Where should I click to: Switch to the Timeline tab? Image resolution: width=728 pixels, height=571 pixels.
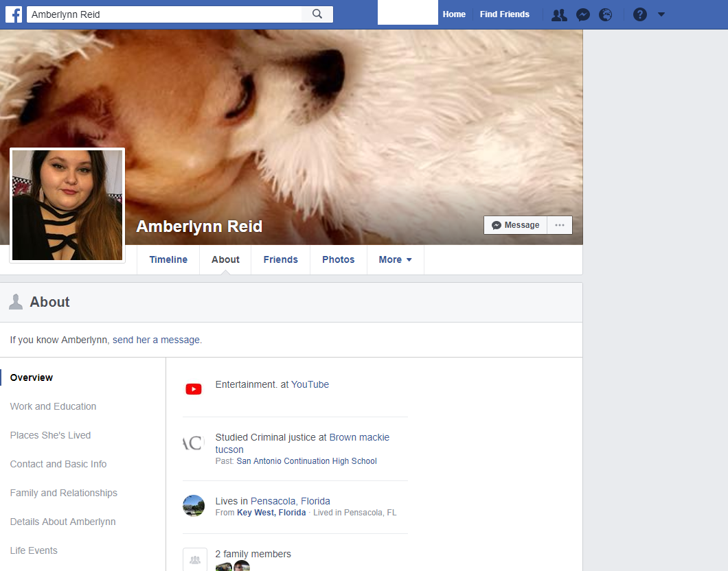168,259
